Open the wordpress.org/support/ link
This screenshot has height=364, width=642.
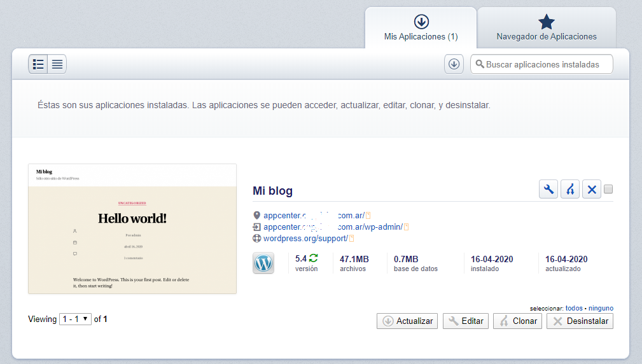click(x=305, y=238)
